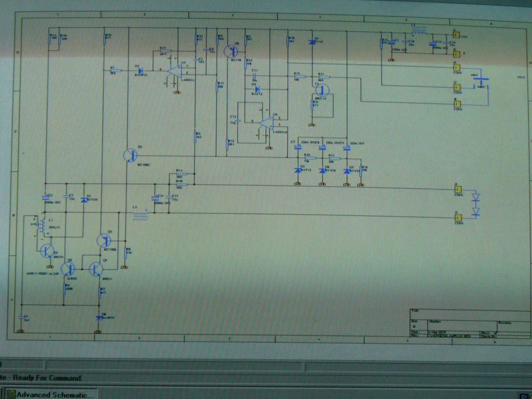
Task: Select the diode between R2 and upper op-amp
Action: point(140,71)
